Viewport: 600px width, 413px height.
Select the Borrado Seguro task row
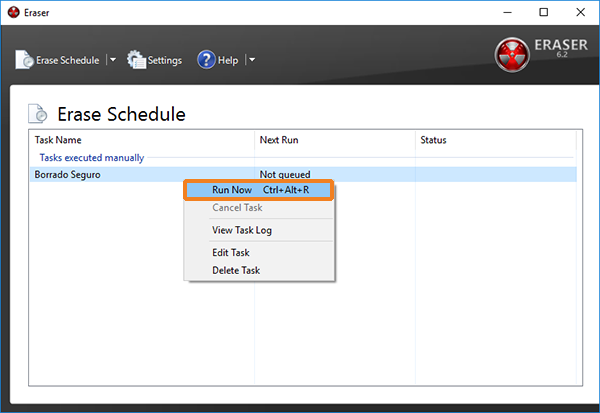point(68,174)
